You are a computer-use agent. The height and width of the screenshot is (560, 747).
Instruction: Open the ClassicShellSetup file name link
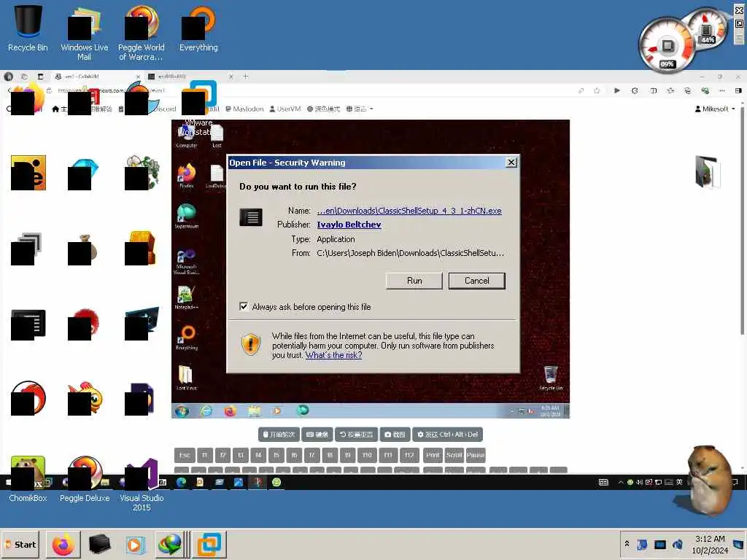tap(409, 211)
